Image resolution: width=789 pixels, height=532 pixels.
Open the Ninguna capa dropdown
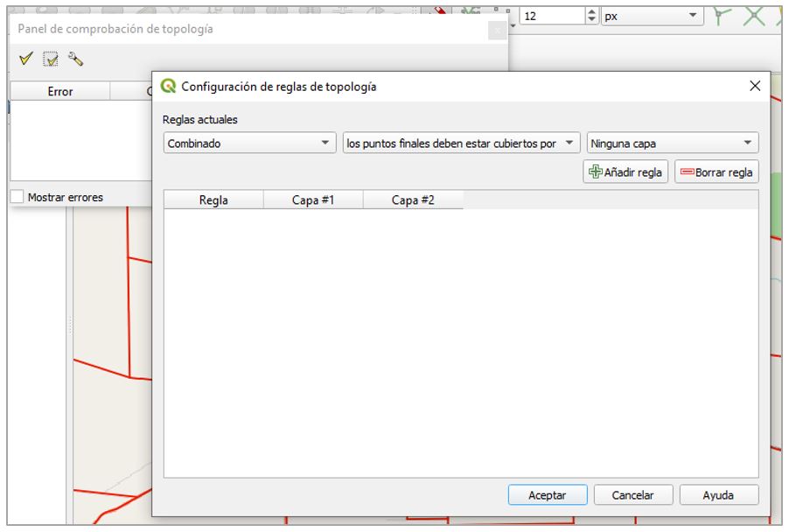tap(673, 143)
